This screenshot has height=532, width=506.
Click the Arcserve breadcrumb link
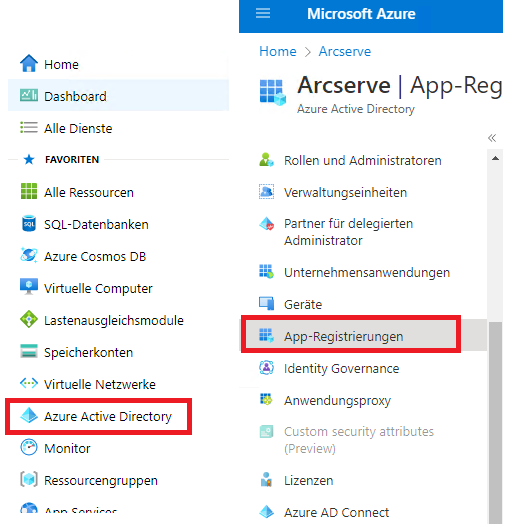[344, 52]
